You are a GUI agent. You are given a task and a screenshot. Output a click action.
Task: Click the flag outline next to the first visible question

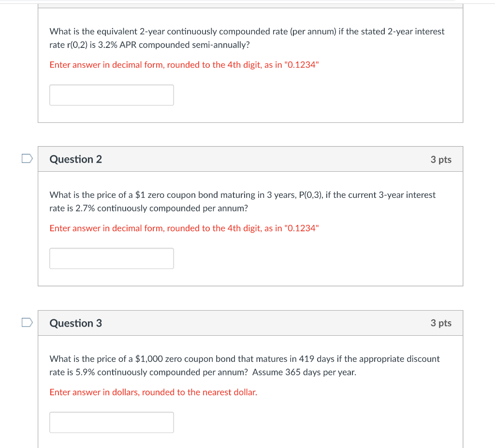(x=27, y=158)
